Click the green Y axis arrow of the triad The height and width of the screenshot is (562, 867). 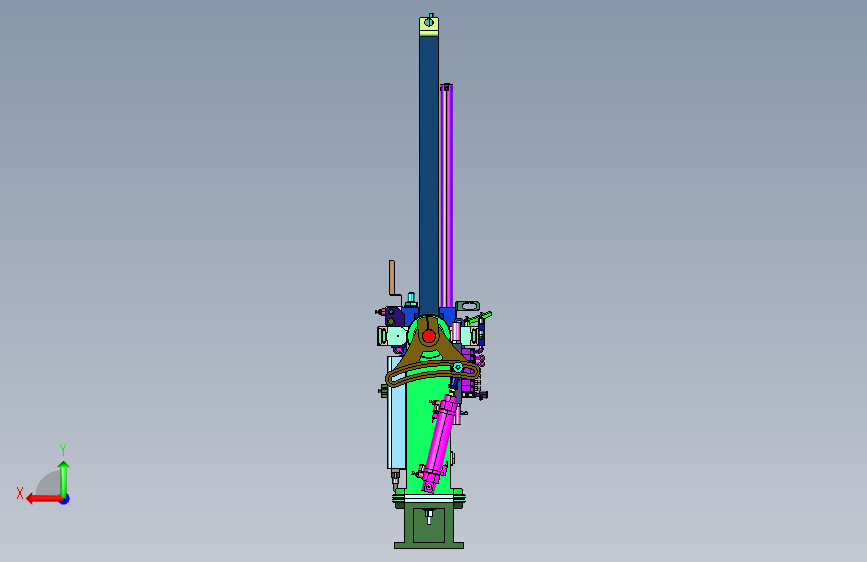[x=64, y=478]
